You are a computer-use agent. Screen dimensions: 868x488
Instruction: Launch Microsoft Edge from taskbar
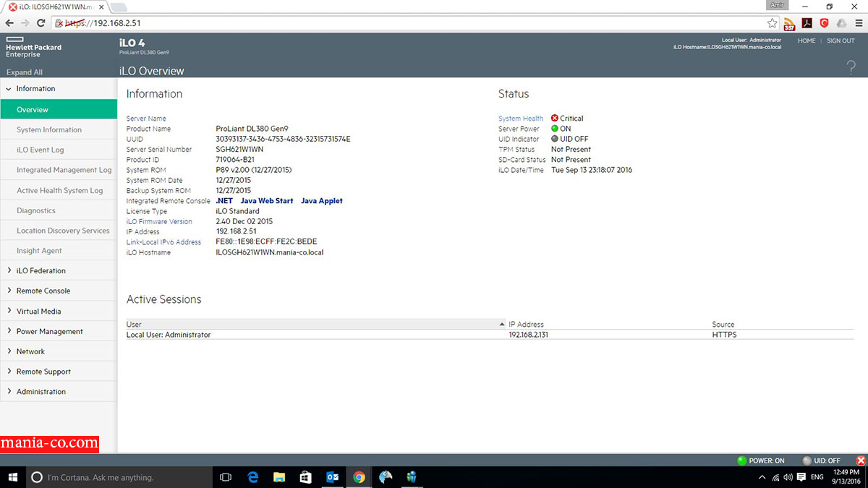(253, 477)
